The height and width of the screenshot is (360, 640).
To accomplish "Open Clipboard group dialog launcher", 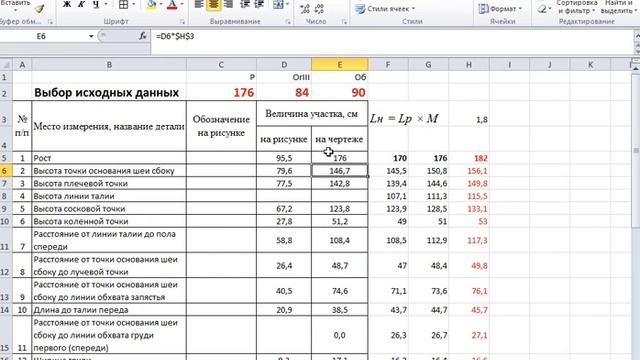I will click(50, 22).
